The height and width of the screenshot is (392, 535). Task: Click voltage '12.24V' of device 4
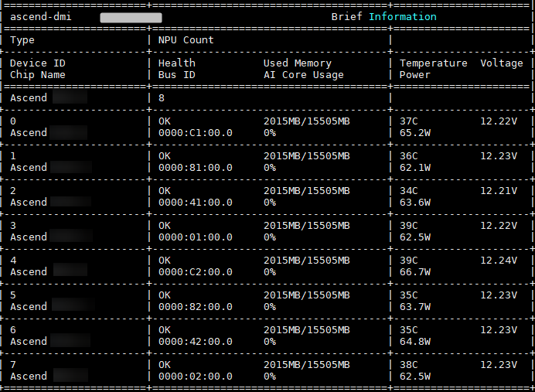pyautogui.click(x=499, y=261)
